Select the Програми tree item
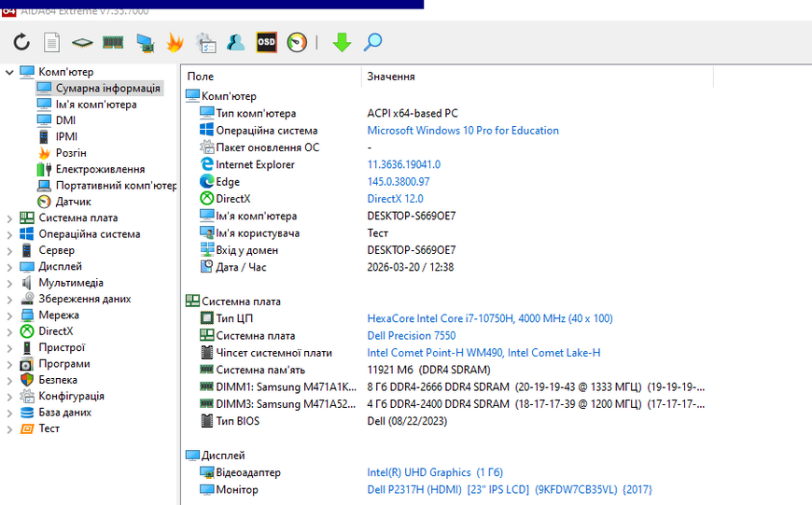This screenshot has width=812, height=505. tap(64, 364)
